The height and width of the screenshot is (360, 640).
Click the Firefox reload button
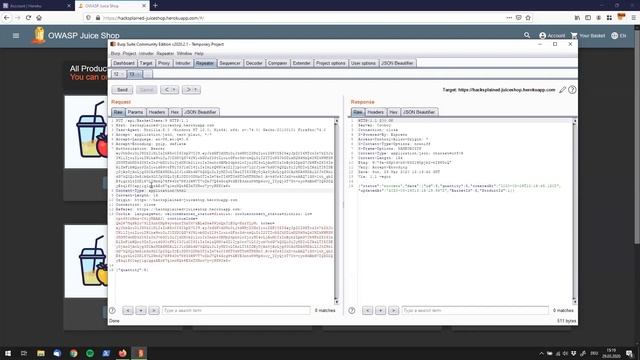(28, 18)
